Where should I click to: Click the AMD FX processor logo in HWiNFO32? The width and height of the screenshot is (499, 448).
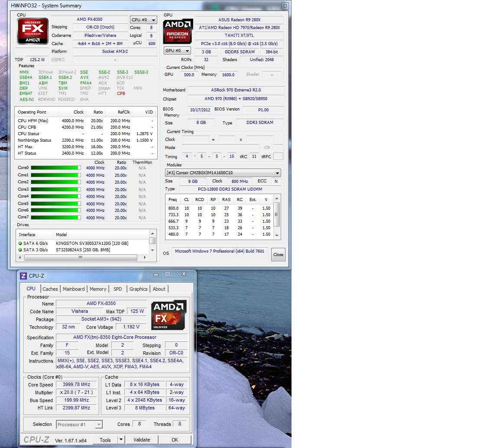32,31
